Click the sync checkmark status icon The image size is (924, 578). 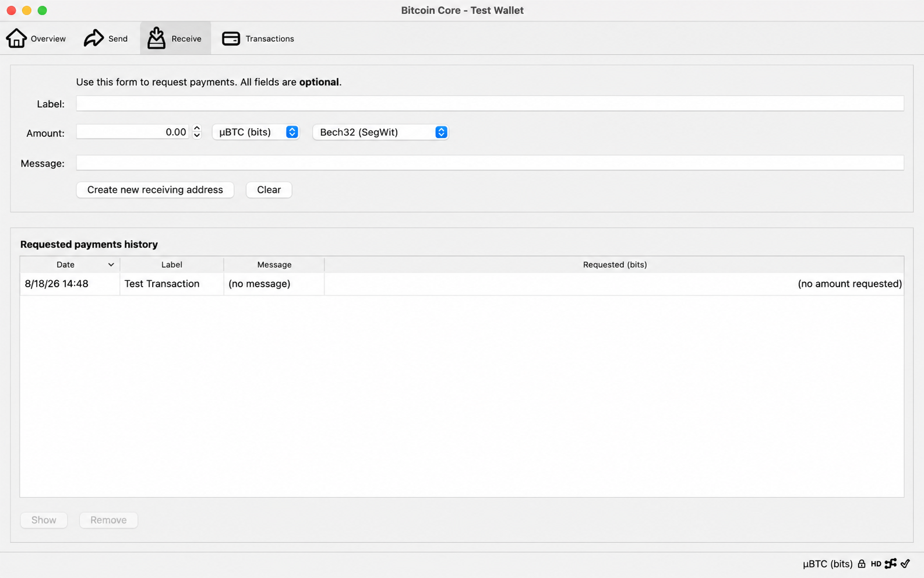click(x=905, y=563)
